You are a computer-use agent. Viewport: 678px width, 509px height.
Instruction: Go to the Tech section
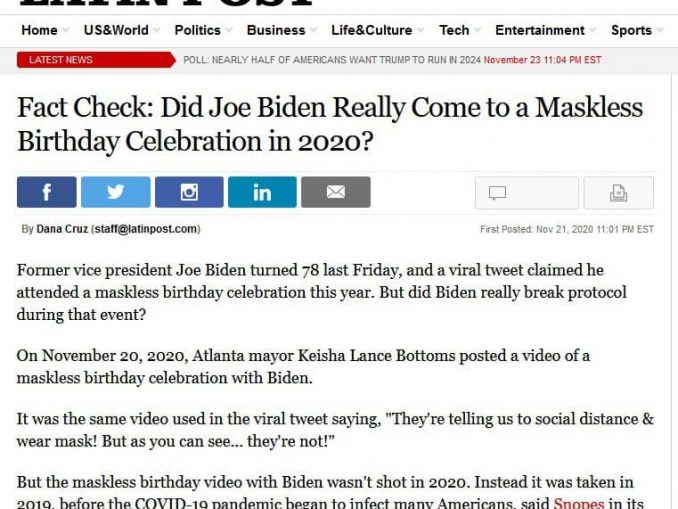click(454, 30)
